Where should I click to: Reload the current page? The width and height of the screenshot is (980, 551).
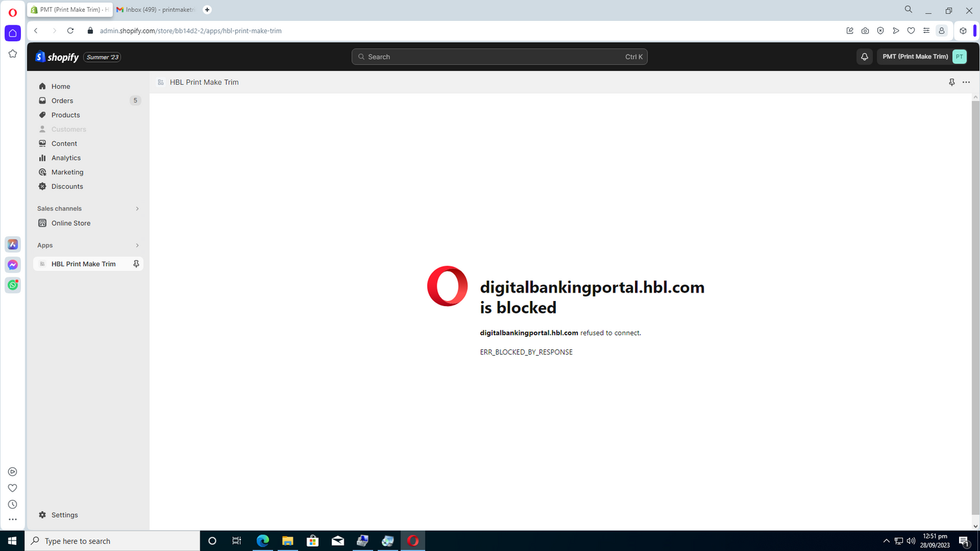(x=71, y=31)
